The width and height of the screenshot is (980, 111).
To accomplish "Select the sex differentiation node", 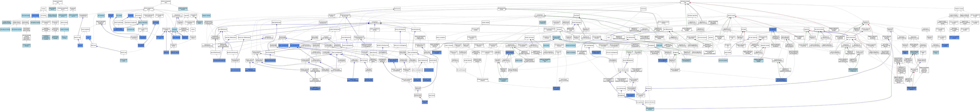I will [x=223, y=29].
